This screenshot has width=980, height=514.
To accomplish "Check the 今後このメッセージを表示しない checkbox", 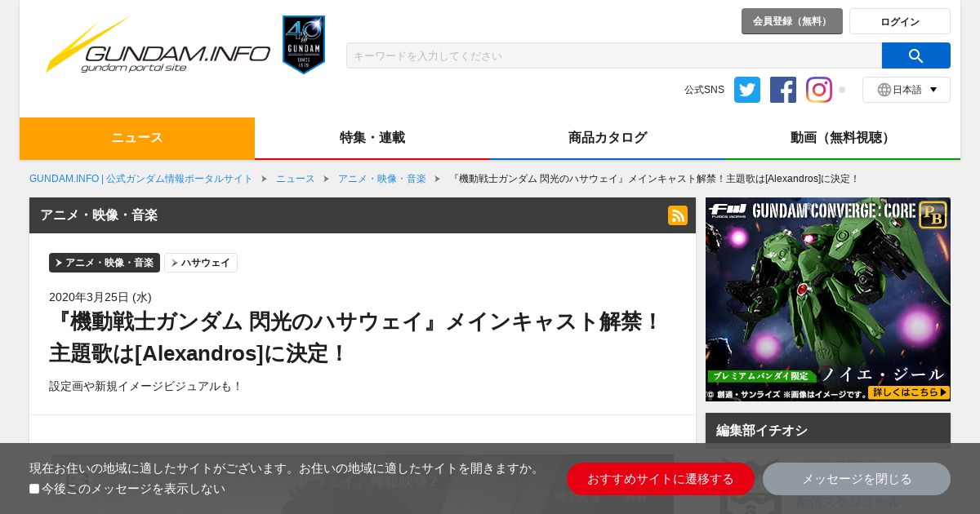I will (34, 489).
